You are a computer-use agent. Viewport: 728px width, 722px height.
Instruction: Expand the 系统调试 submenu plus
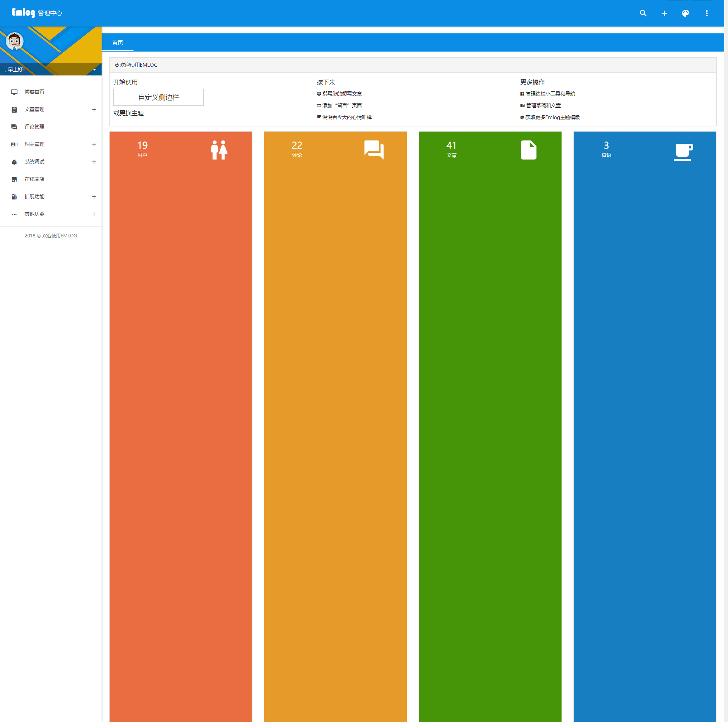point(94,162)
